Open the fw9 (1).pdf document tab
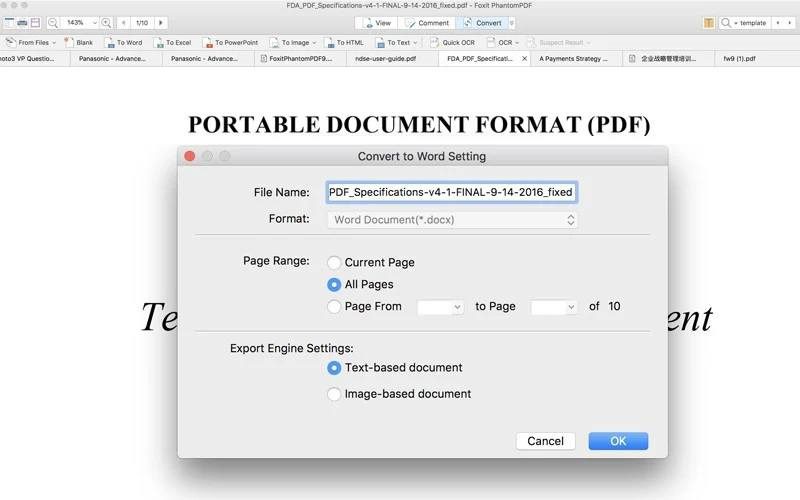800x500 pixels. 741,59
